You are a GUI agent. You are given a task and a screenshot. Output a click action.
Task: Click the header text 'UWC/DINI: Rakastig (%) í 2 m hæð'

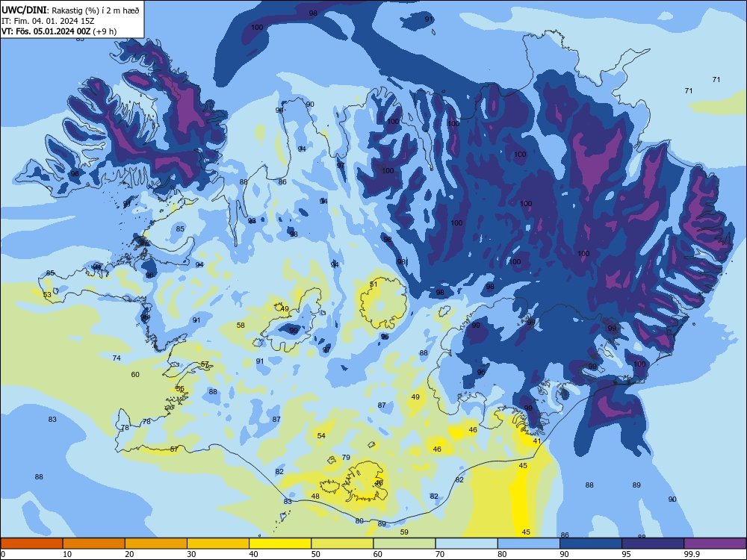click(70, 10)
